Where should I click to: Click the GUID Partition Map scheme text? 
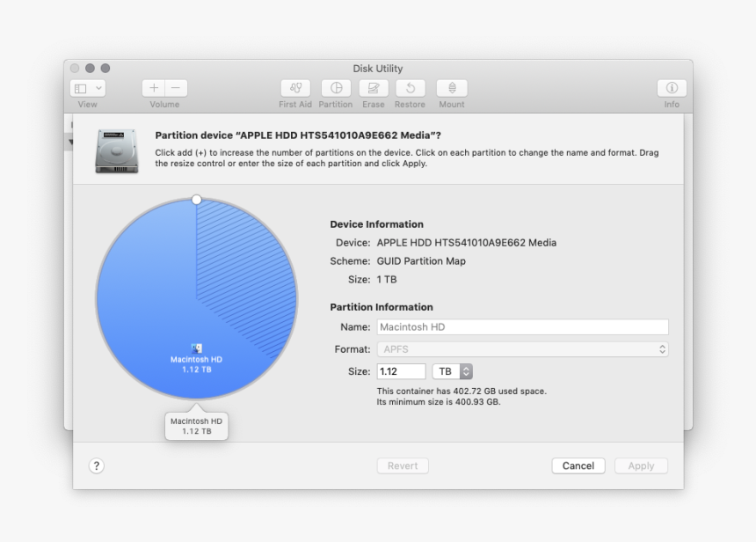[421, 261]
